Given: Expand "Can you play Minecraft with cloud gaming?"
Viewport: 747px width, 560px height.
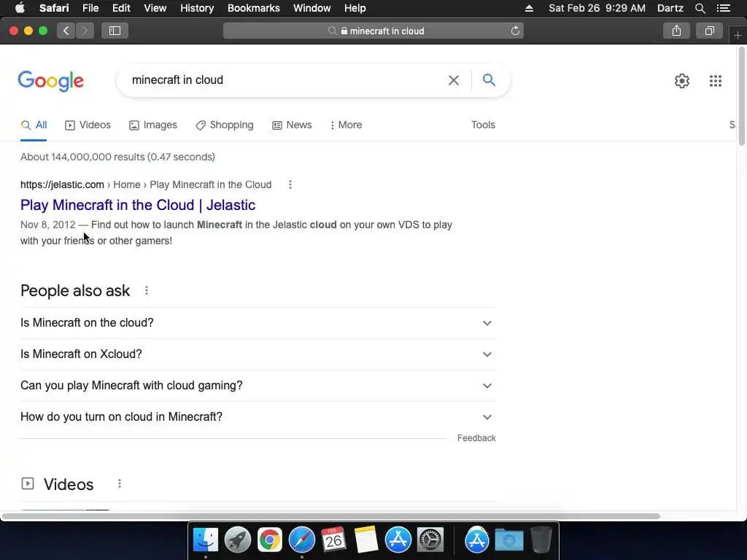Looking at the screenshot, I should click(x=258, y=386).
